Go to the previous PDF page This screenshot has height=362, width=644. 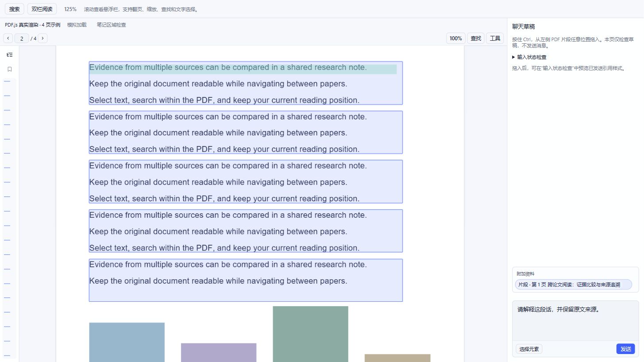8,39
